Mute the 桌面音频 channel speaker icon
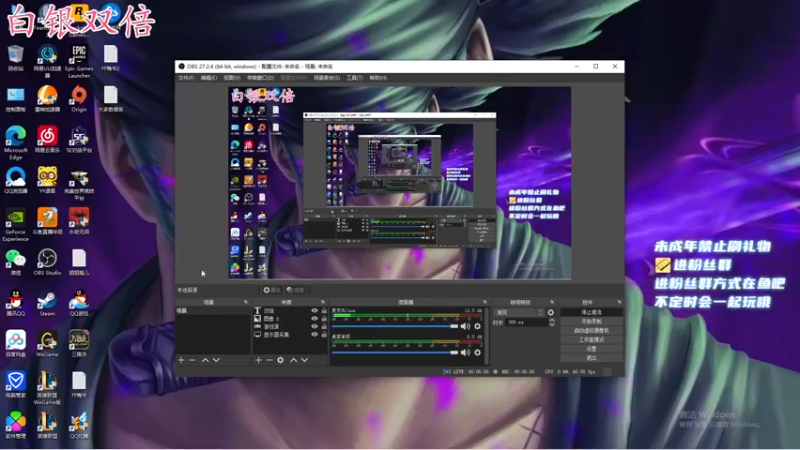Screen dimensions: 800x450 (465, 352)
